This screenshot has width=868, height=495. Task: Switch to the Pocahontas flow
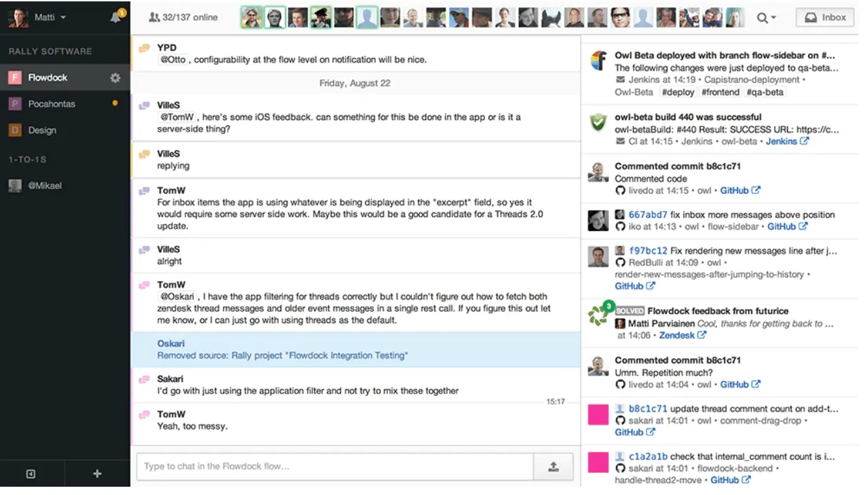click(x=52, y=104)
